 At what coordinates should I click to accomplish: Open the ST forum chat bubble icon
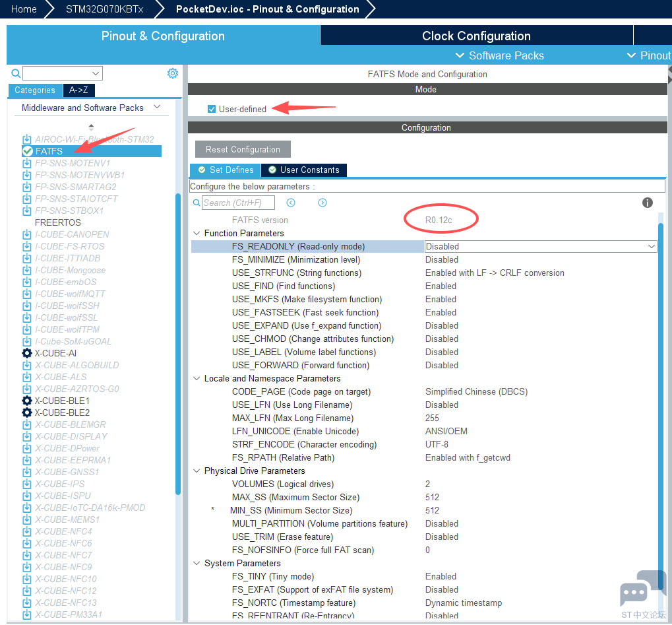click(x=643, y=589)
